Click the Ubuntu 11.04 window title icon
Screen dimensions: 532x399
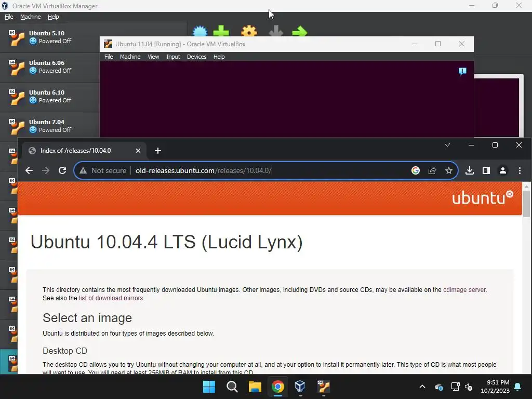(x=108, y=44)
